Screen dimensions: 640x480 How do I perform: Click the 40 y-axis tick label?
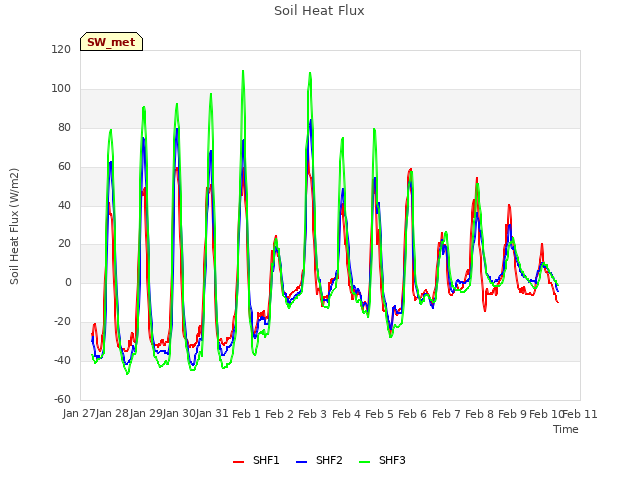pos(64,205)
